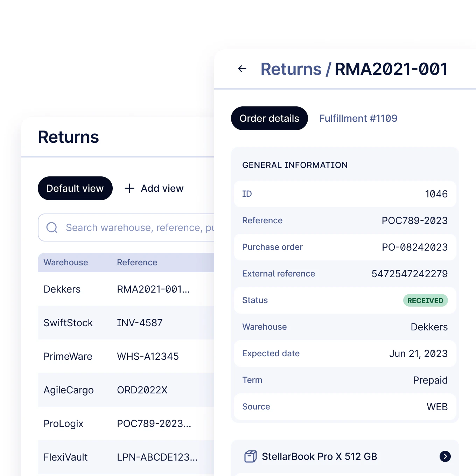The height and width of the screenshot is (476, 476).
Task: Click the Returns breadcrumb heading
Action: 291,69
